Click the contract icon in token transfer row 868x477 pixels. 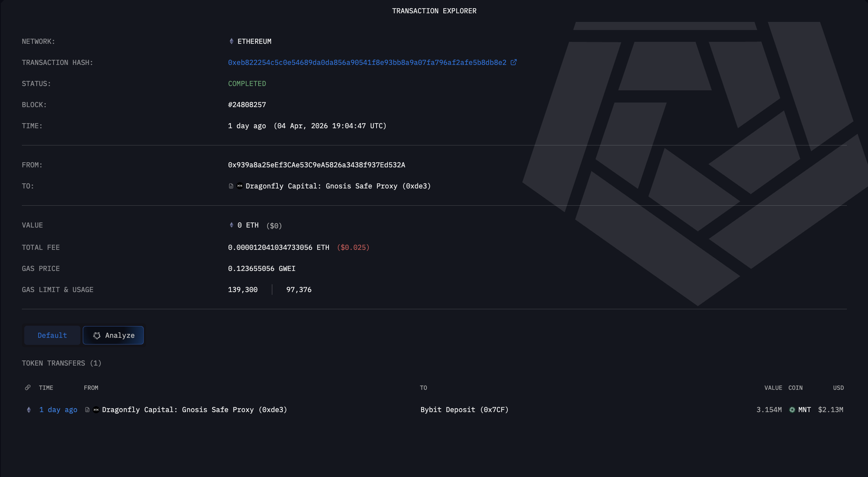(x=87, y=410)
